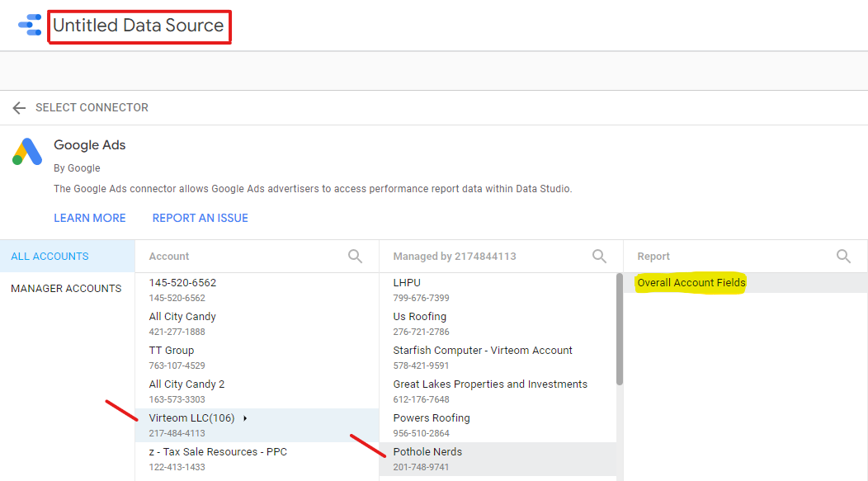868x481 pixels.
Task: Open search in the Managed by column
Action: pyautogui.click(x=600, y=257)
